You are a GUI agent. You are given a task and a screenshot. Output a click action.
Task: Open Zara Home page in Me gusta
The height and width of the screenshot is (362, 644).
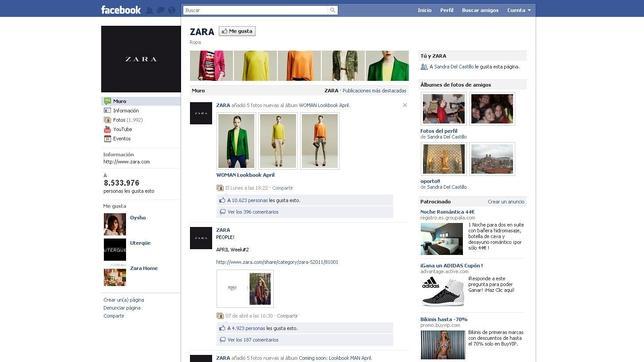click(144, 268)
